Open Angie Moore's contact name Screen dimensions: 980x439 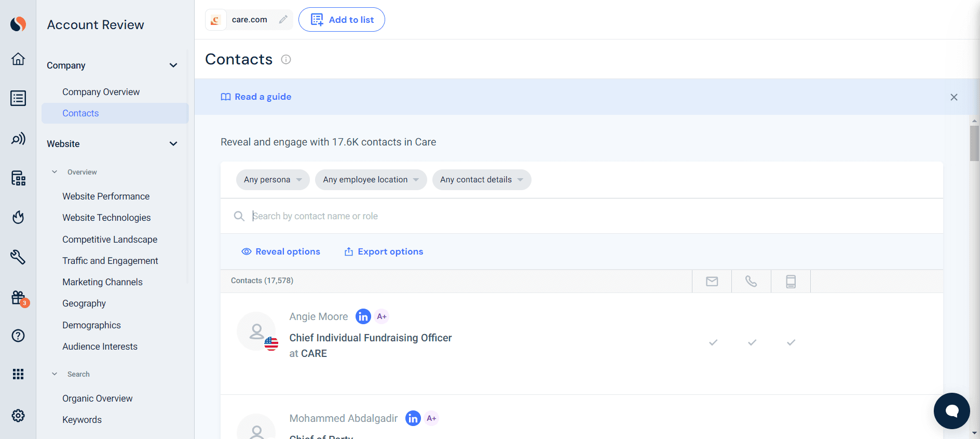tap(319, 316)
